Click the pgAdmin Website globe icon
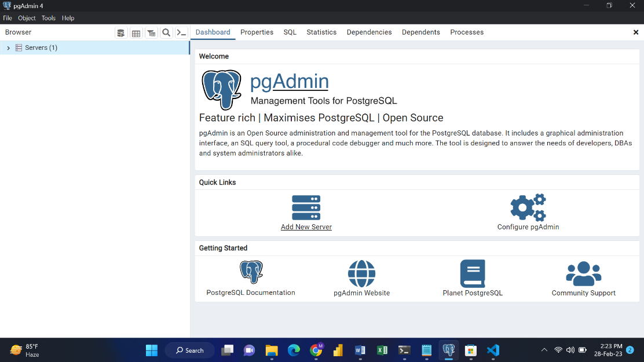 361,273
